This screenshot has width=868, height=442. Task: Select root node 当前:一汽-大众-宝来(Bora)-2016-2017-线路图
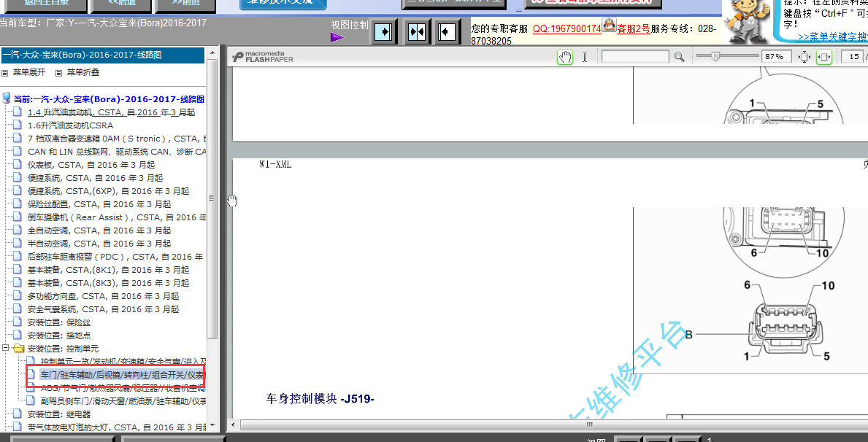[109, 99]
